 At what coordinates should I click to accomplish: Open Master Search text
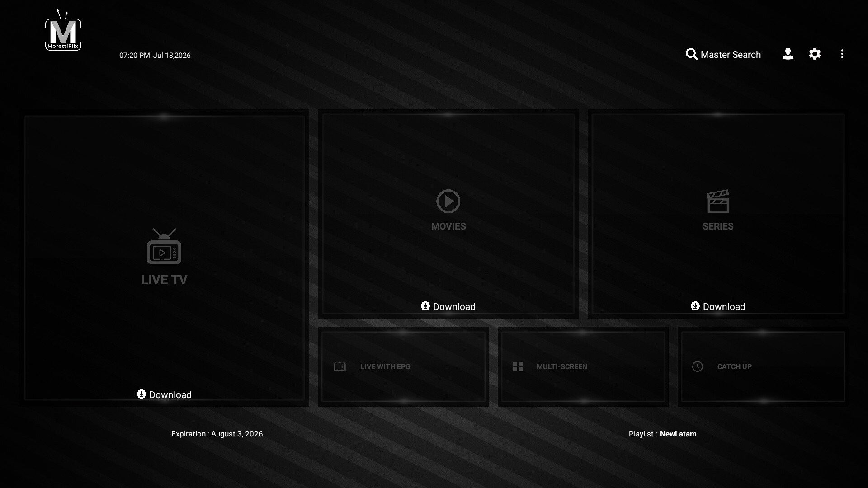(x=731, y=55)
